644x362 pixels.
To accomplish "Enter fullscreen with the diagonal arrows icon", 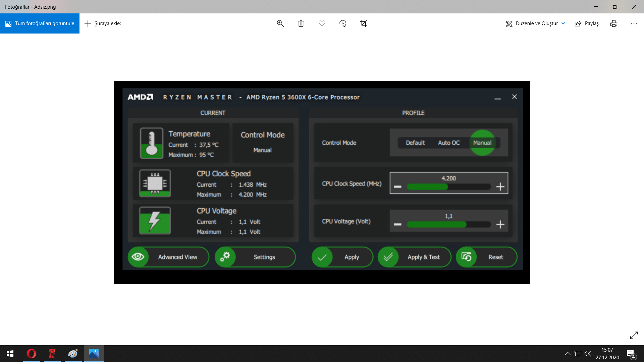I will pyautogui.click(x=634, y=335).
